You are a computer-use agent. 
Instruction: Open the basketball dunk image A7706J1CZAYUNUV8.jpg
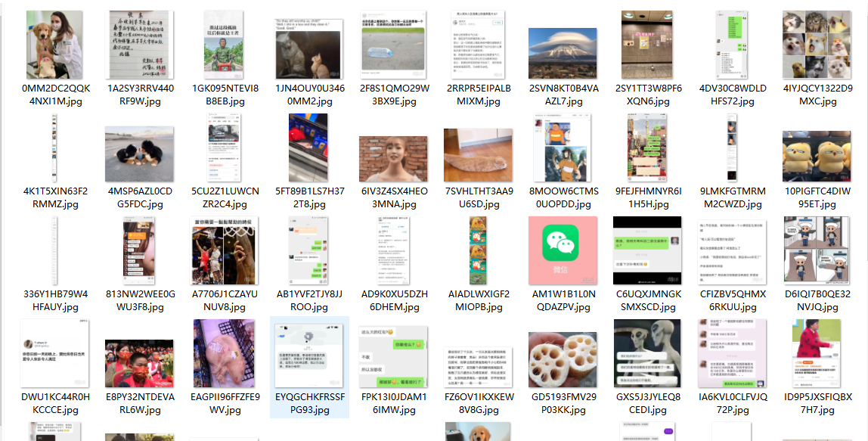[x=225, y=250]
